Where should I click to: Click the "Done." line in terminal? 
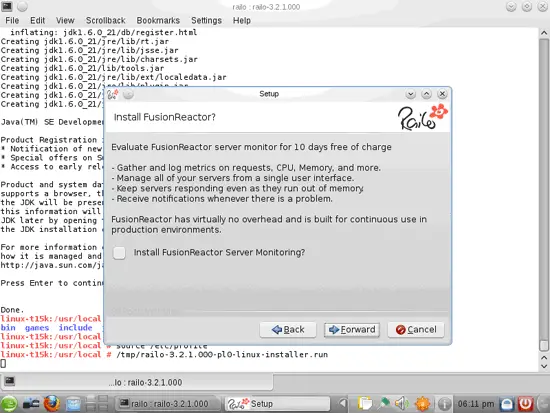(x=12, y=310)
